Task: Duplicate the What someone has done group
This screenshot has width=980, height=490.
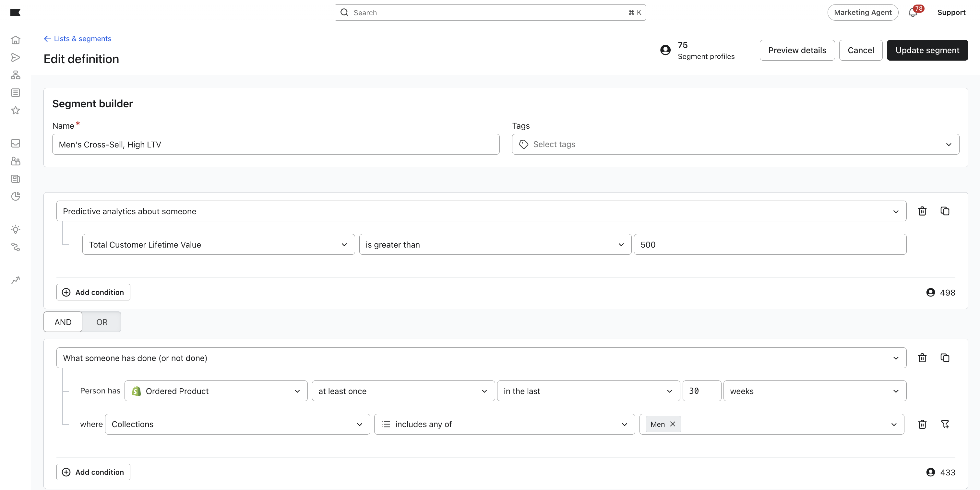Action: tap(945, 358)
